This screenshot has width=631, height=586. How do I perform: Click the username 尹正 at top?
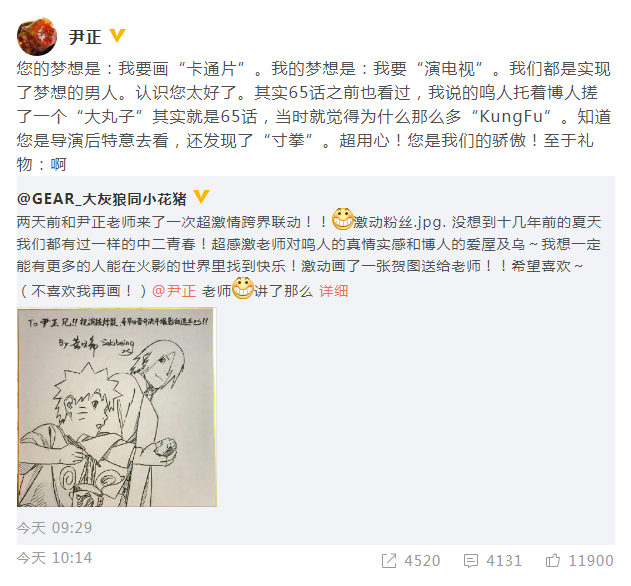85,37
